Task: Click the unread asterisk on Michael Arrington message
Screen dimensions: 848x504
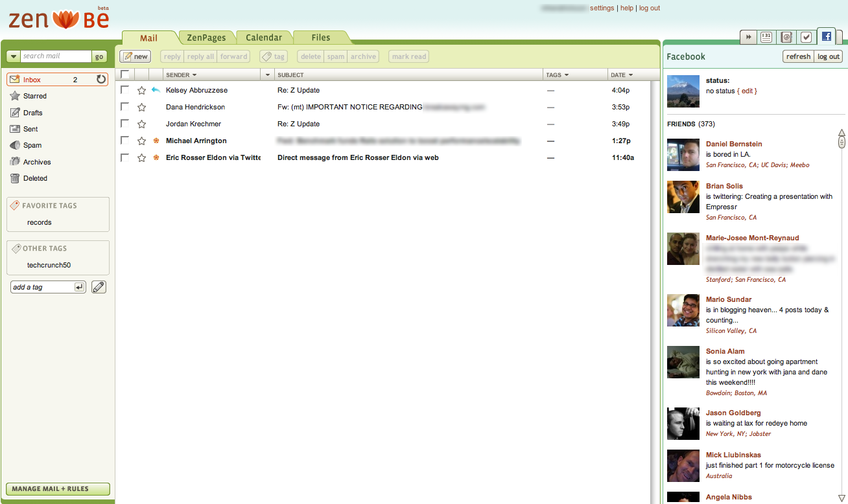Action: (x=156, y=141)
